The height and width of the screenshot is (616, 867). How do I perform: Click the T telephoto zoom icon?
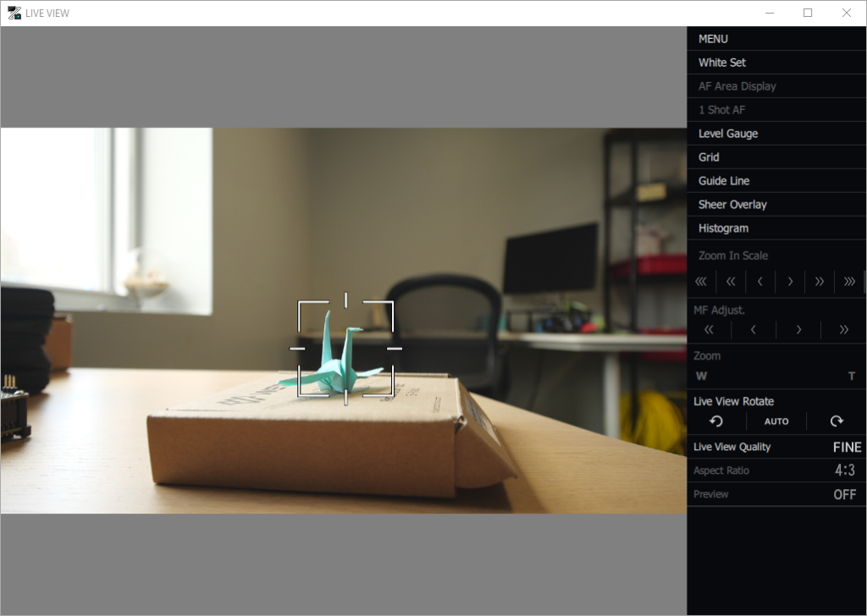pos(853,375)
